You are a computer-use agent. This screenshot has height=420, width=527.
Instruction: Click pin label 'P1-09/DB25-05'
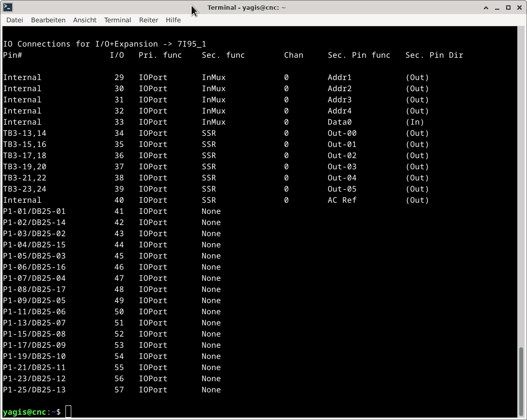[x=34, y=300]
